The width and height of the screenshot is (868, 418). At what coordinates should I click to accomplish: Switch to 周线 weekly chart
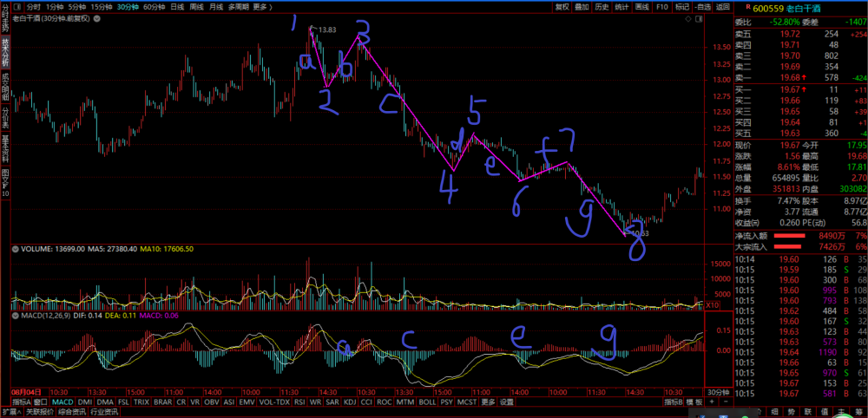(x=196, y=7)
